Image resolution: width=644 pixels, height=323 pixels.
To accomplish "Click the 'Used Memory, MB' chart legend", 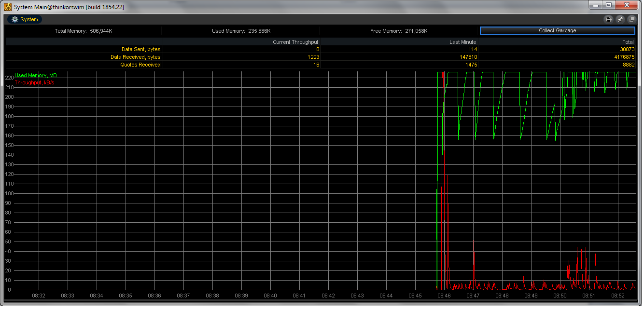I will (36, 75).
